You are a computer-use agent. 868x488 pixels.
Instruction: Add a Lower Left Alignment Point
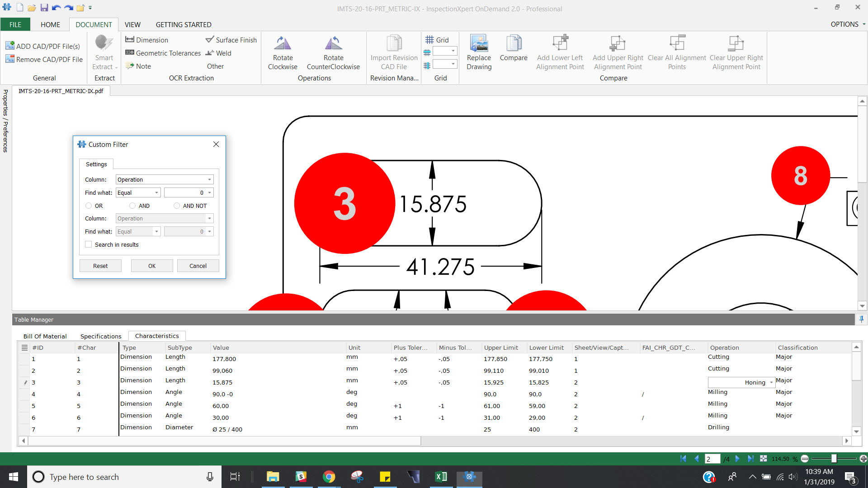click(560, 51)
